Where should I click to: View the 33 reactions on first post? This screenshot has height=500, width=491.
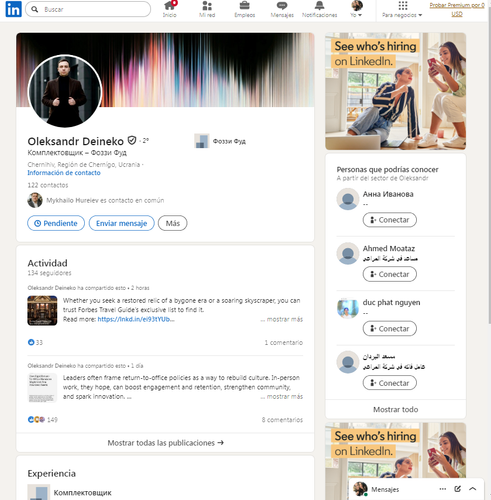(35, 342)
